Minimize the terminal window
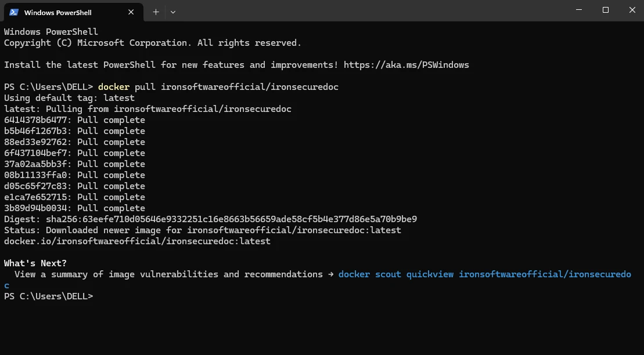The image size is (644, 355). click(579, 10)
